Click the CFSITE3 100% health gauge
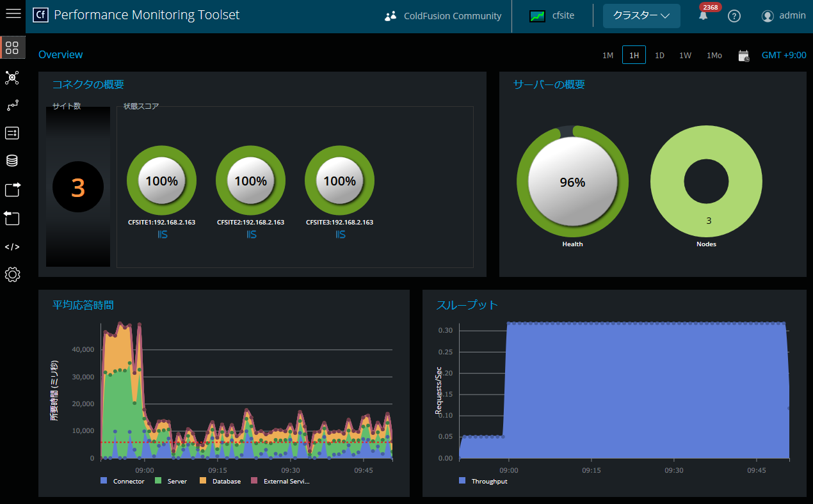Viewport: 813px width, 504px height. point(340,181)
